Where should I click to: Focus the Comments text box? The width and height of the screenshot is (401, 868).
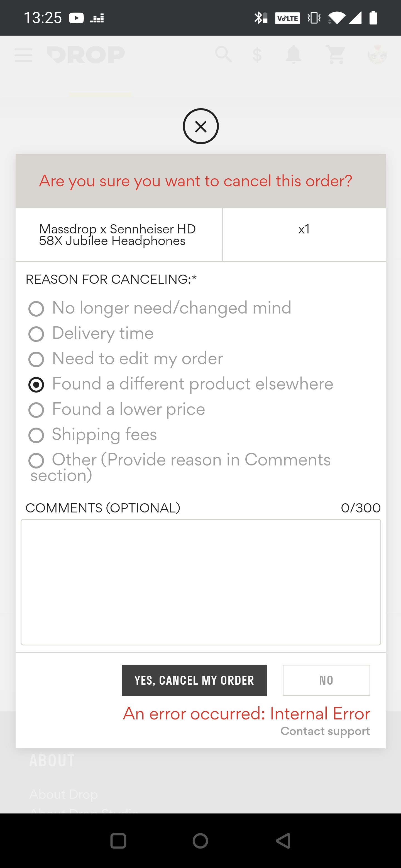pos(201,582)
